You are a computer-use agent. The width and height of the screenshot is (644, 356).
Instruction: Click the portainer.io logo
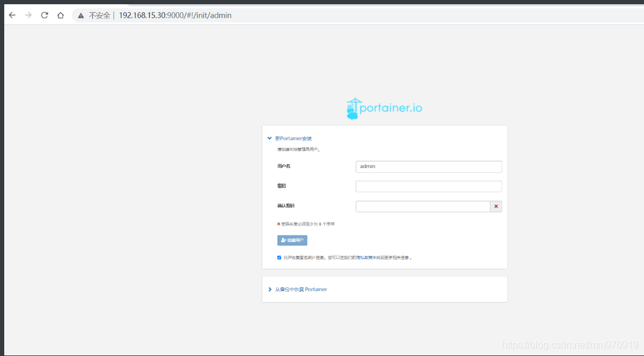click(384, 109)
